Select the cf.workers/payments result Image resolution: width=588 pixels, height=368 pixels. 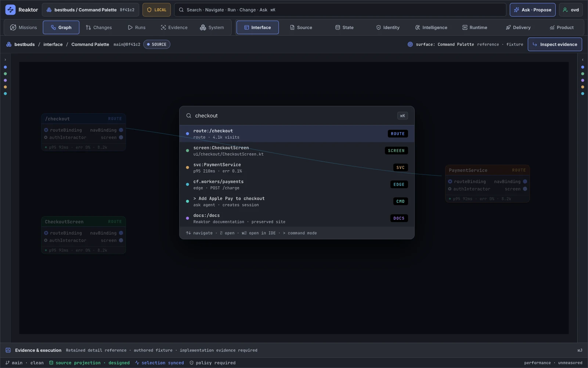[x=297, y=185]
